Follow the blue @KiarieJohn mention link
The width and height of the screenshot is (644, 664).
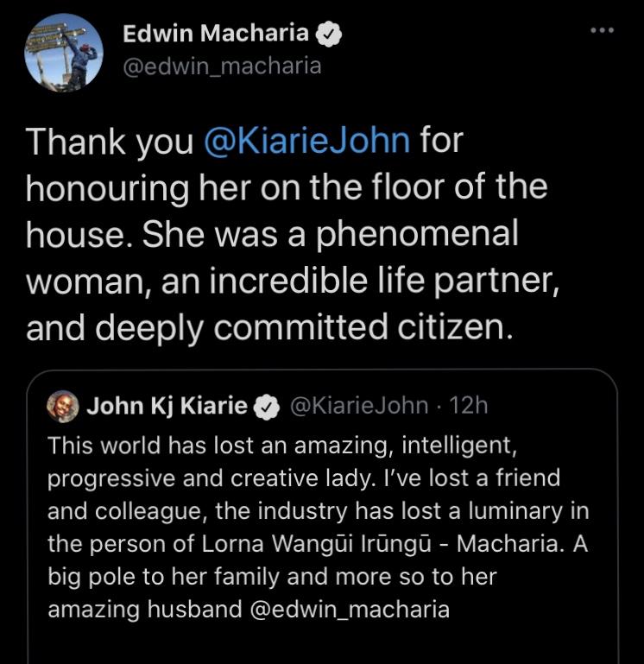tap(307, 141)
